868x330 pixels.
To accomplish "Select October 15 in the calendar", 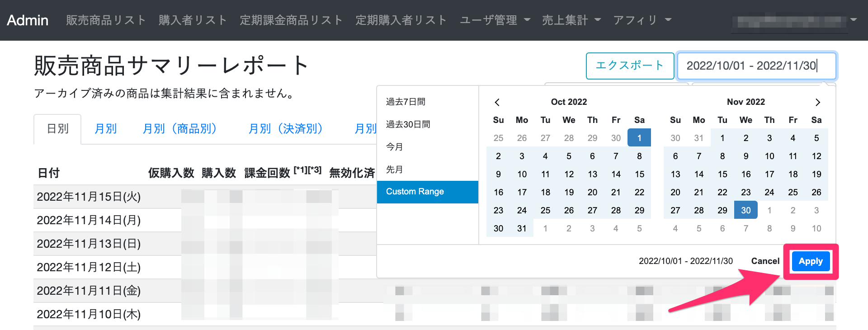I will (x=639, y=174).
